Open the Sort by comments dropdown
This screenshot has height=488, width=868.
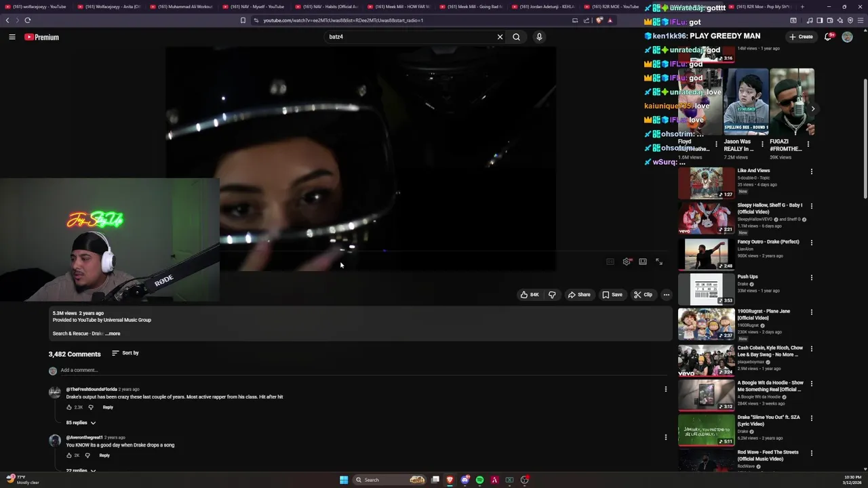coord(125,353)
